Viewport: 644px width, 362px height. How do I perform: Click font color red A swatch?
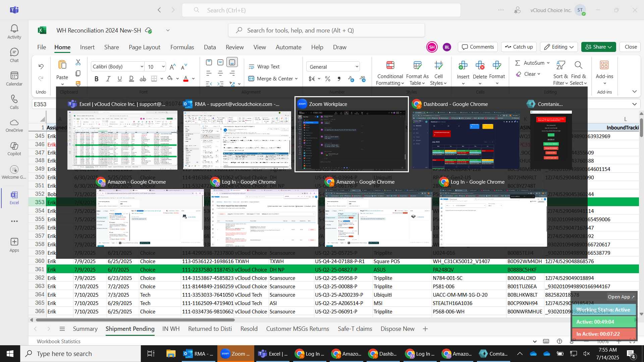tap(186, 79)
